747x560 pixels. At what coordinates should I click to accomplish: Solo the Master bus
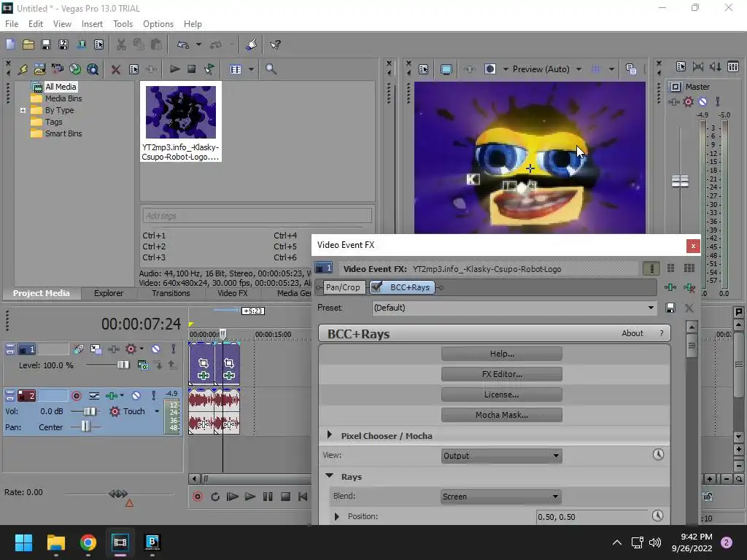pyautogui.click(x=718, y=101)
